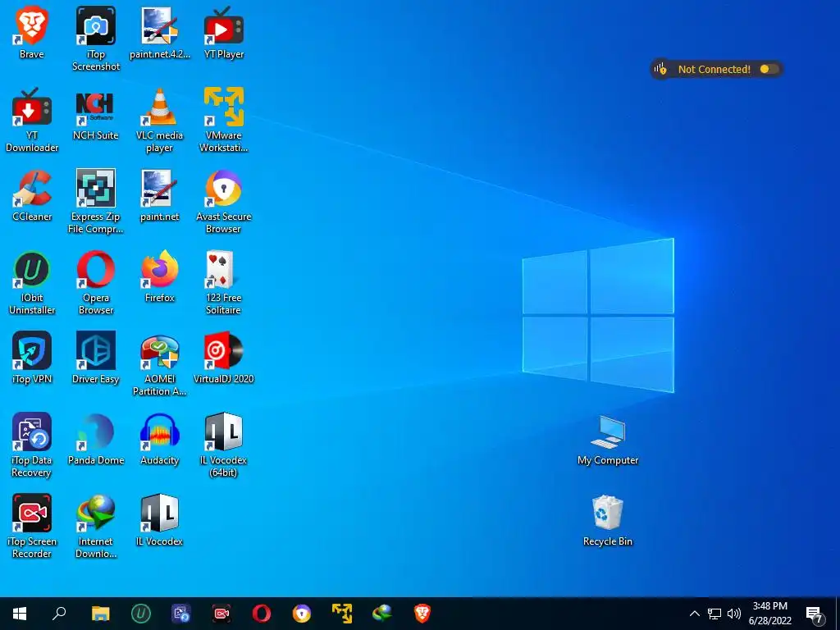Screen dimensions: 840x630
Task: Select AOMEI Partition Assistant icon
Action: coord(160,363)
